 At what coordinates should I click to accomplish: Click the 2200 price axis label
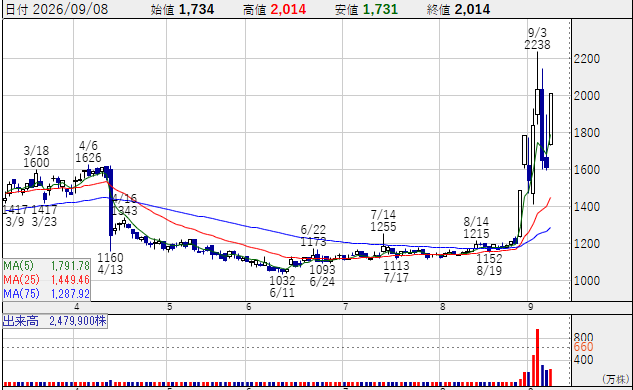pos(587,59)
